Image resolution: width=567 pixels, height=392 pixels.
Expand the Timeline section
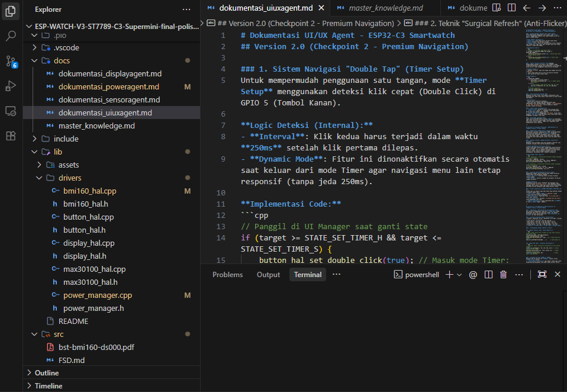[x=111, y=386]
